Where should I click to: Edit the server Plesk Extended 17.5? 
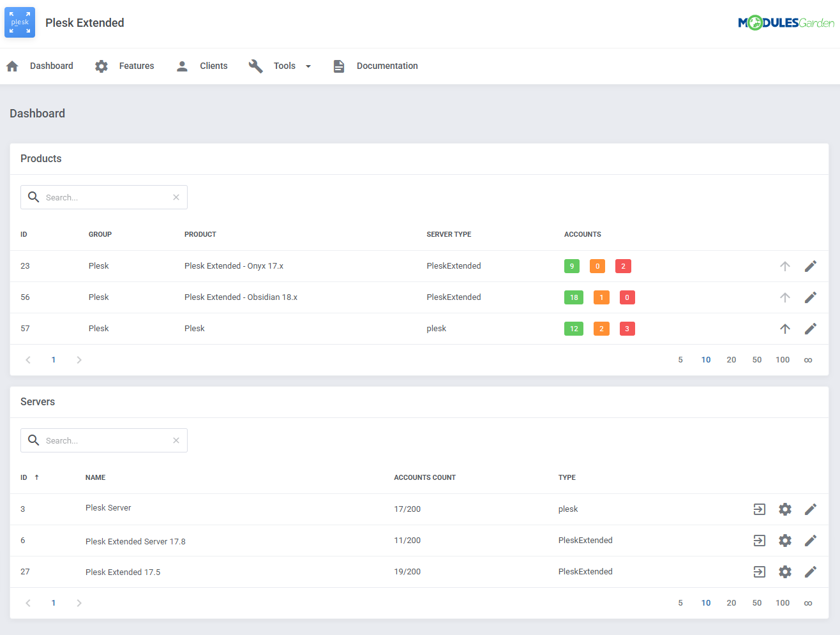811,572
